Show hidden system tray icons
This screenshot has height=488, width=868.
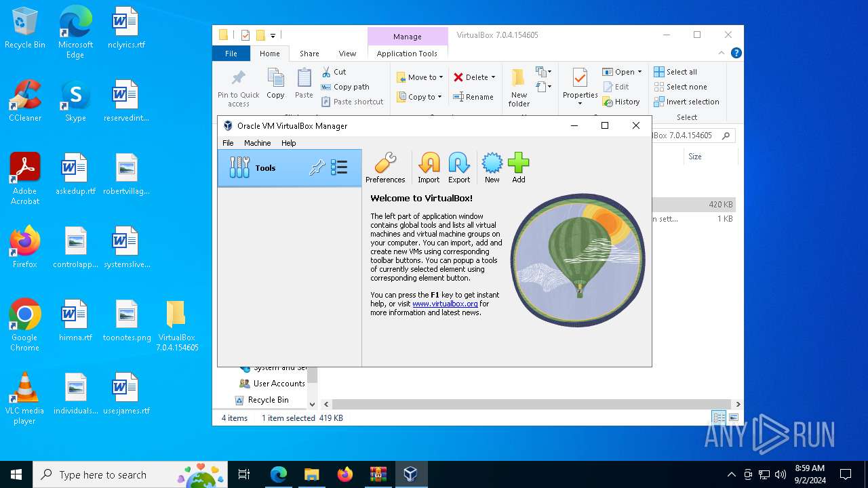click(x=731, y=474)
